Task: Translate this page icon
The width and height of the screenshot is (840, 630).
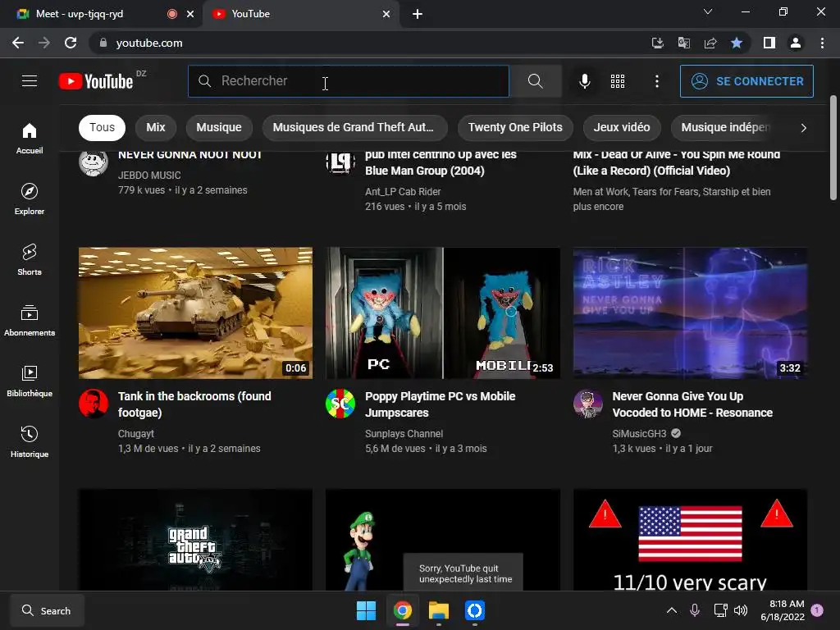Action: (683, 43)
